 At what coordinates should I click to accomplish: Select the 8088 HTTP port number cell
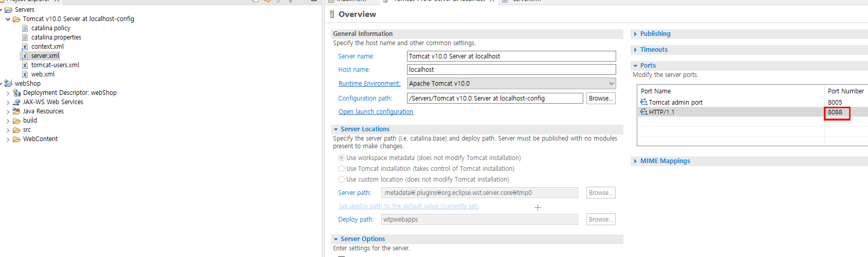[835, 112]
